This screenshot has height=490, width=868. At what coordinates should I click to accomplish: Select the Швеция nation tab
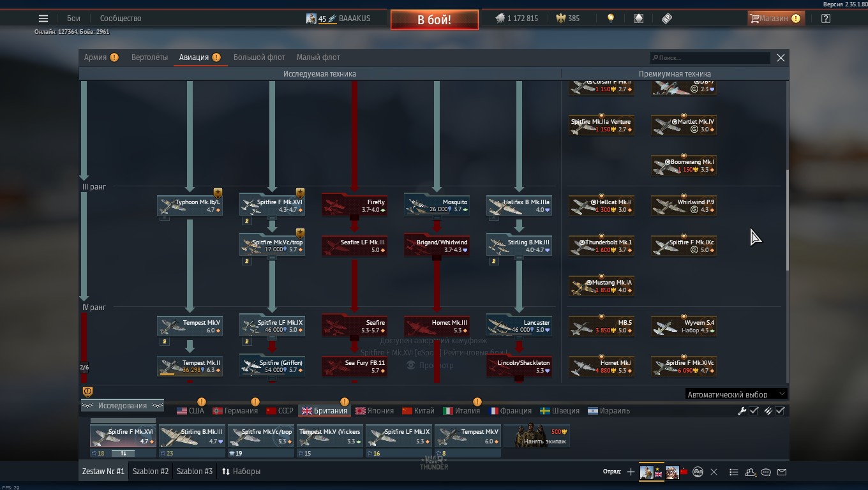(559, 411)
